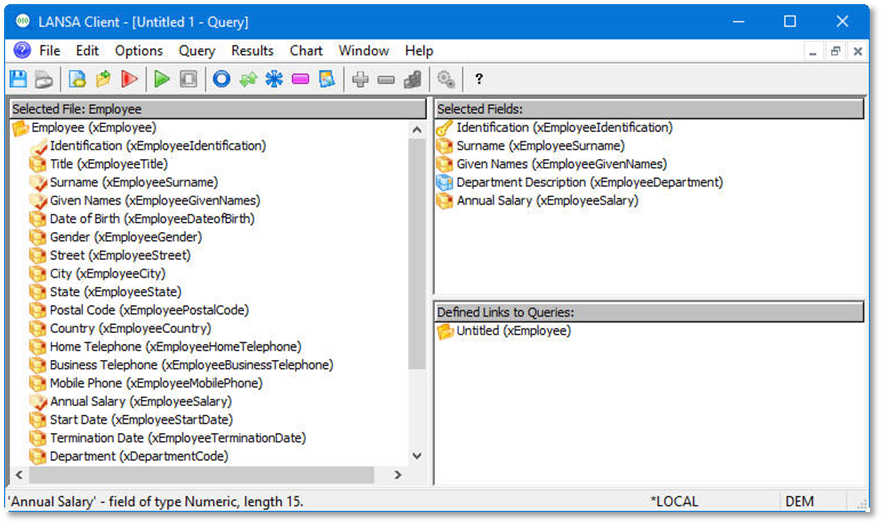Click the field tree scroll up arrow
Viewport: 882px width, 524px height.
pyautogui.click(x=417, y=130)
